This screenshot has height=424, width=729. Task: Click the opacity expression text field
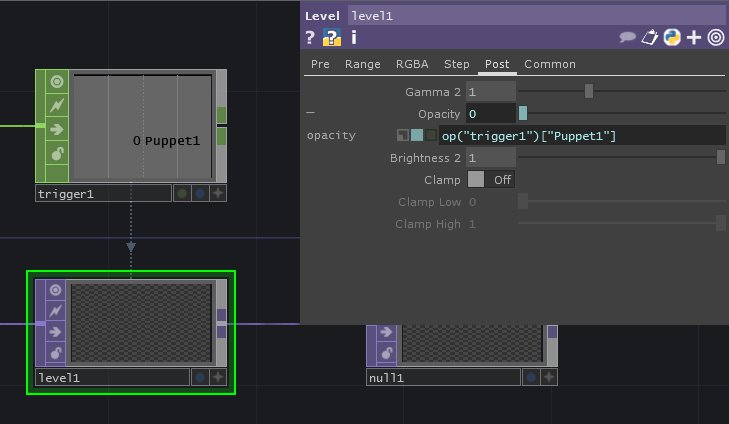pyautogui.click(x=580, y=135)
